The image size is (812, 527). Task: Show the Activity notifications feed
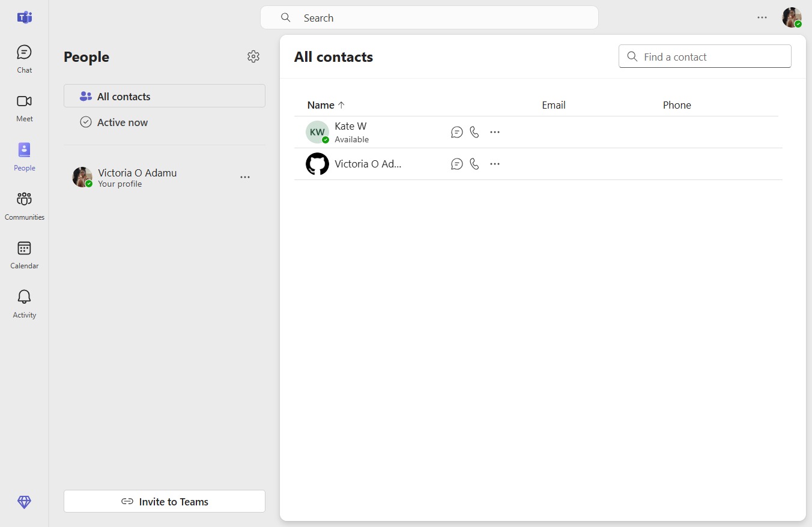click(x=24, y=304)
